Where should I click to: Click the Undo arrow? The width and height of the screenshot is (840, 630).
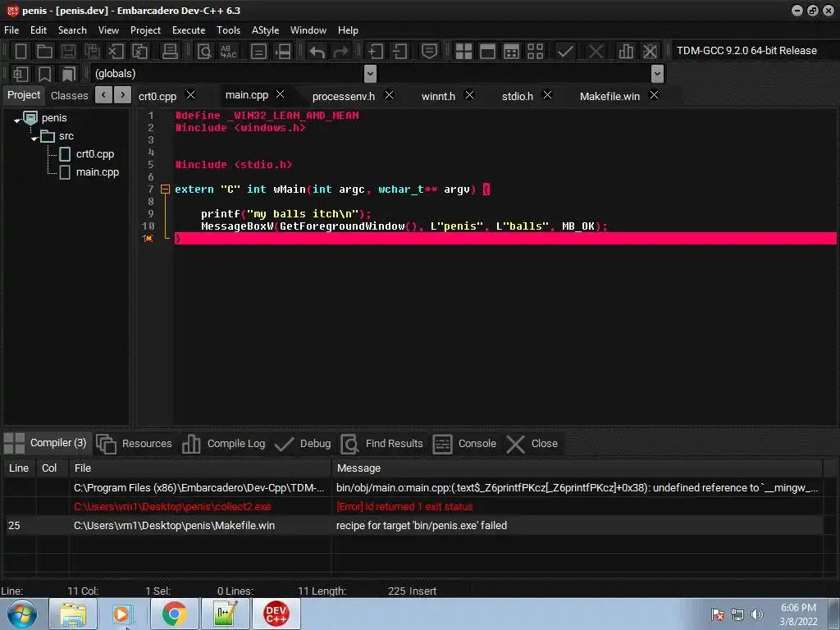pos(317,52)
